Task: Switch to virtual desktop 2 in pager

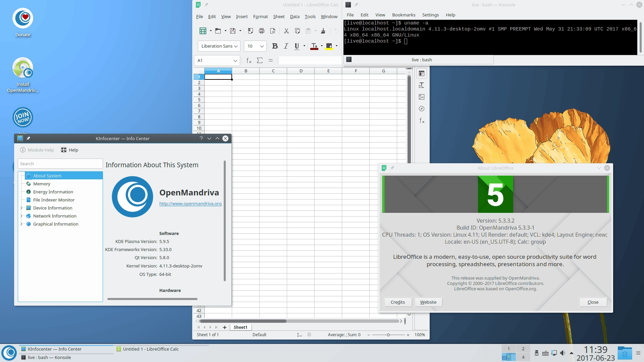Action: [523, 349]
